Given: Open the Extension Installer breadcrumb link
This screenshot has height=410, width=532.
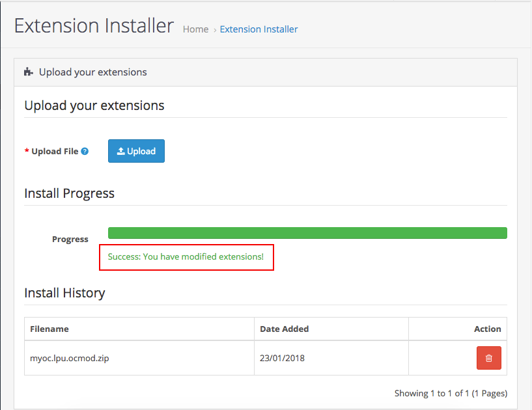Looking at the screenshot, I should pos(259,29).
